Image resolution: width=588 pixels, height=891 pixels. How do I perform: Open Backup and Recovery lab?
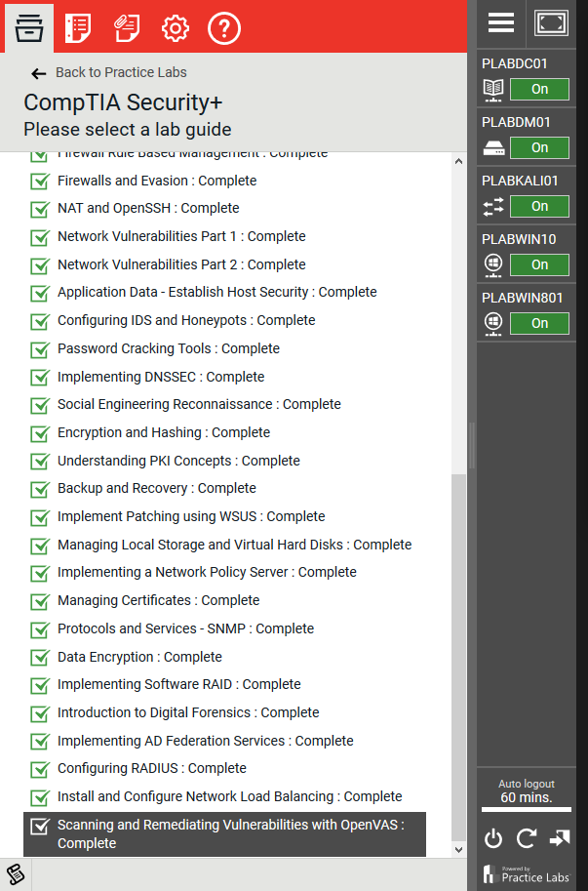(157, 488)
